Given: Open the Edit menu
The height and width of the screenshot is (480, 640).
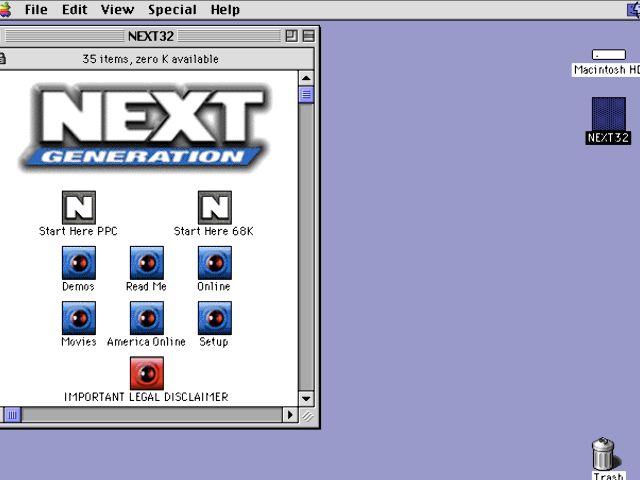Looking at the screenshot, I should 74,9.
